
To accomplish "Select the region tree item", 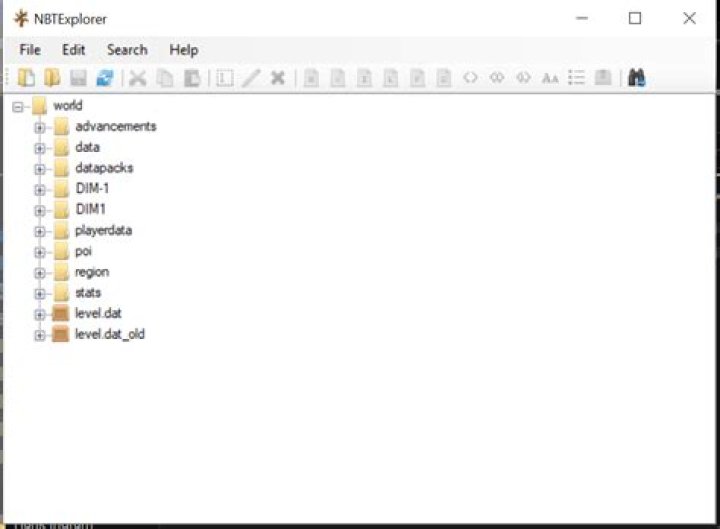I will coord(92,272).
